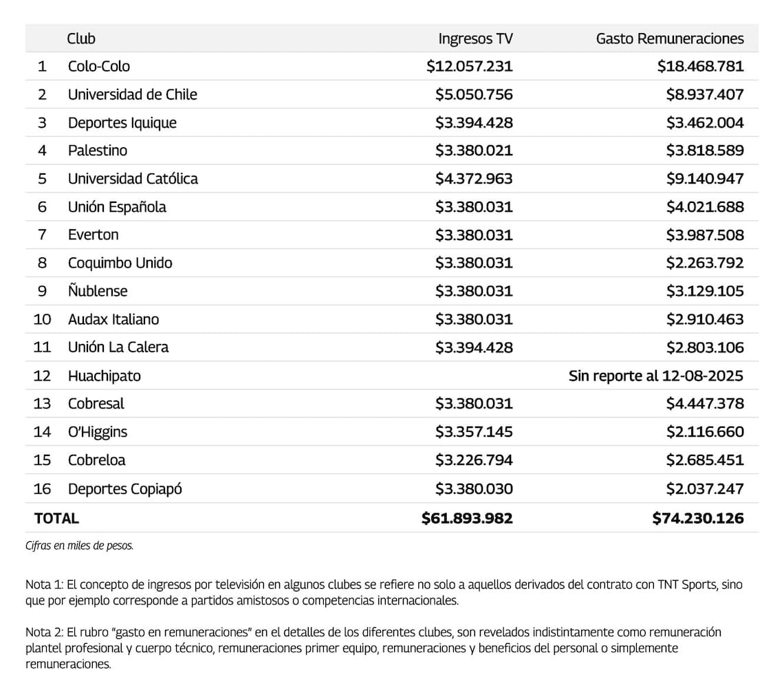
Task: Select Audax Italiano's $2.910.463 remuneration value
Action: [x=705, y=319]
